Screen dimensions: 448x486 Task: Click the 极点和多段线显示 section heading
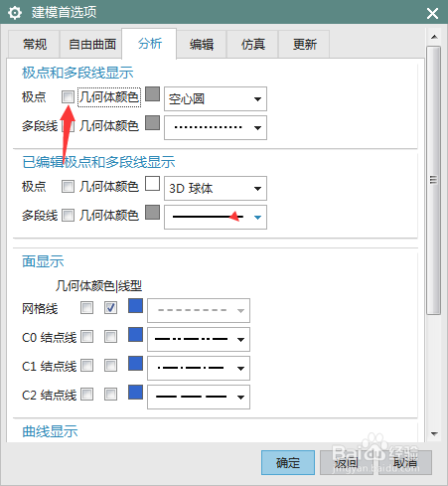tap(77, 73)
